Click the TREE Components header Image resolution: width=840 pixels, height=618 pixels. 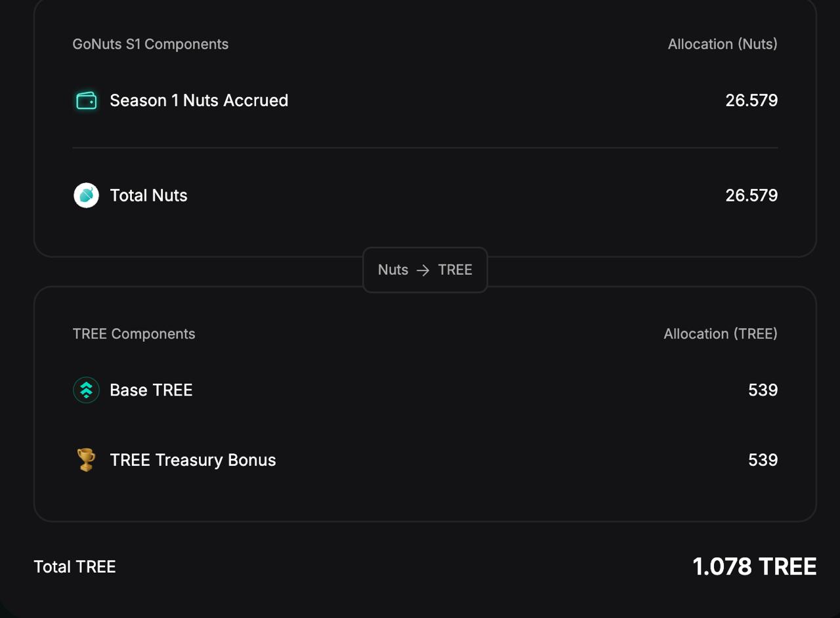coord(134,334)
